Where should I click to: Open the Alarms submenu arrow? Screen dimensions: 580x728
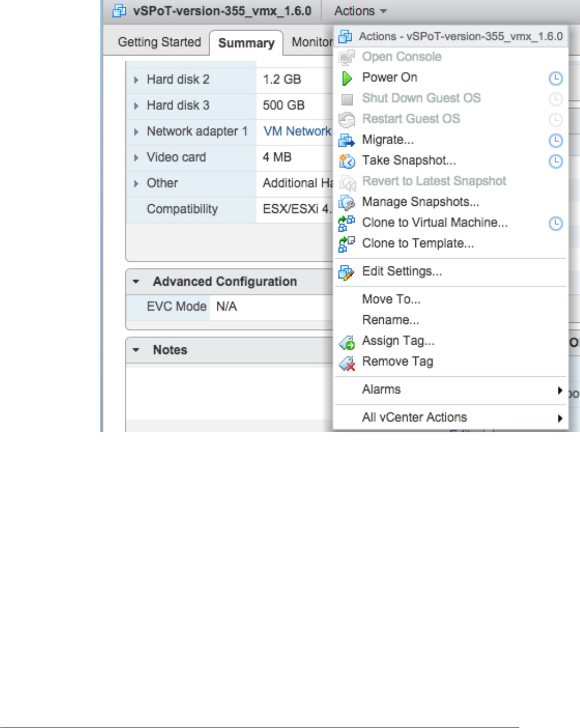click(x=560, y=390)
